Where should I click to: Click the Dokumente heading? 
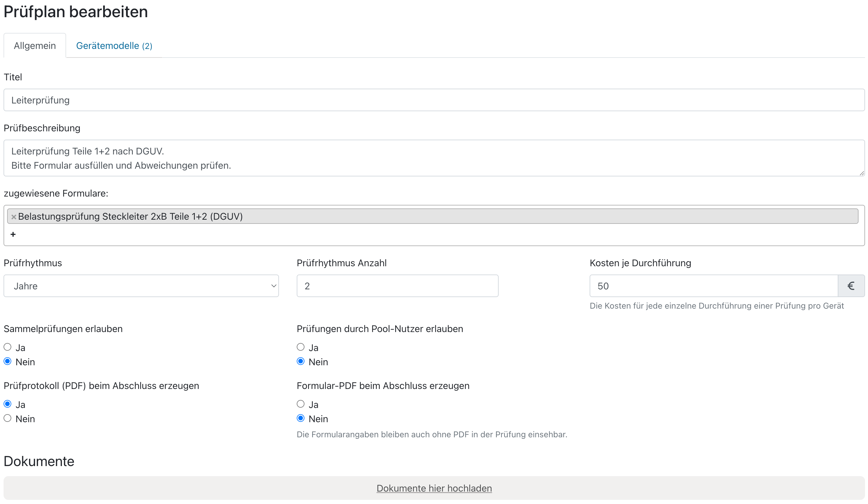pyautogui.click(x=39, y=461)
